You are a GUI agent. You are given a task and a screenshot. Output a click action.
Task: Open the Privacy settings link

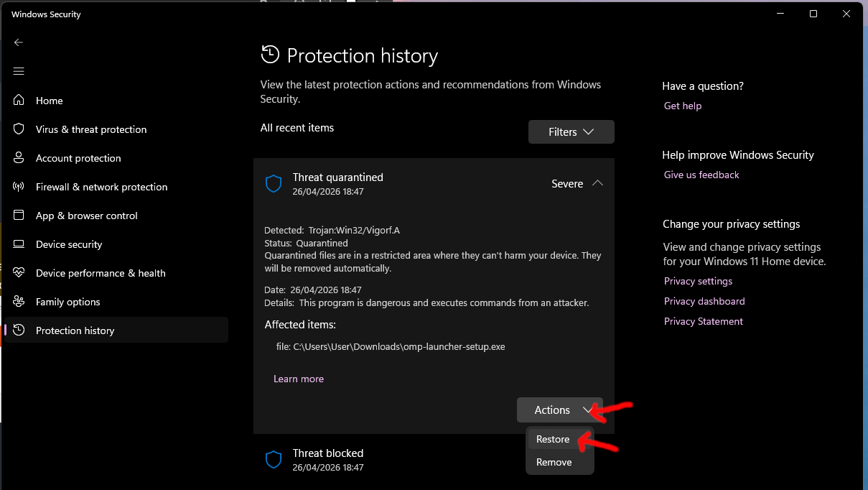(699, 281)
